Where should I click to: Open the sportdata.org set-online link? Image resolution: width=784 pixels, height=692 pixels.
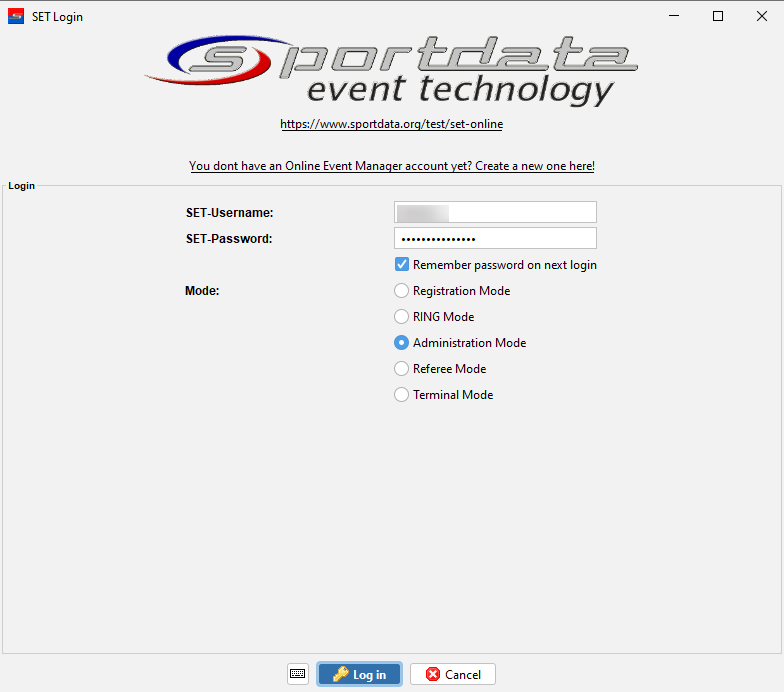pyautogui.click(x=392, y=124)
